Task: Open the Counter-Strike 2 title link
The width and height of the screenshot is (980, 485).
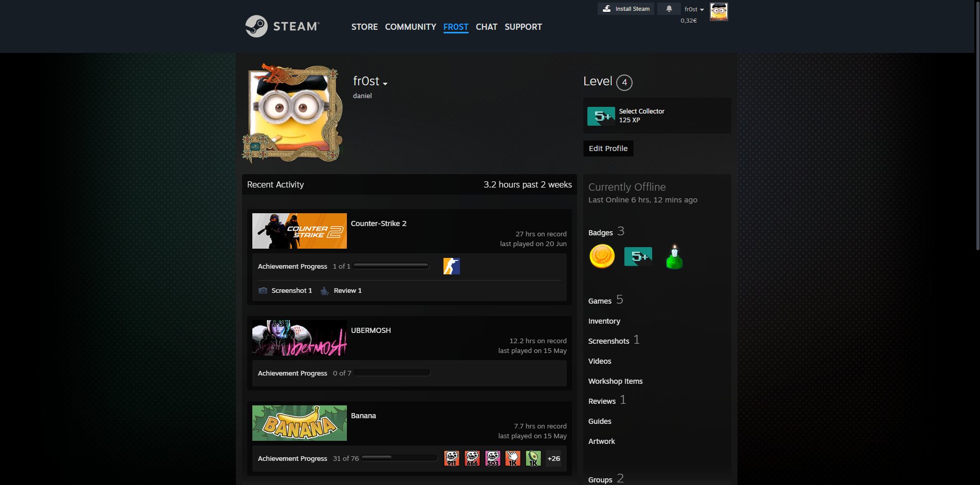Action: point(379,223)
